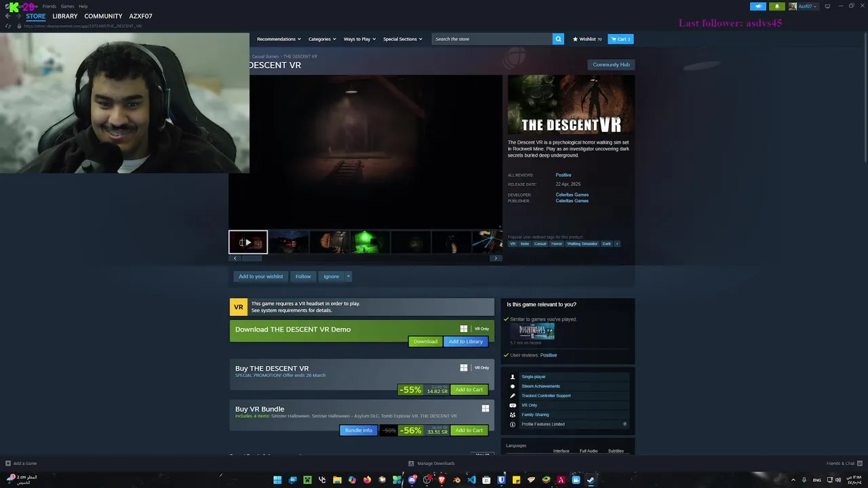Advance media strip with right arrow

click(496, 258)
